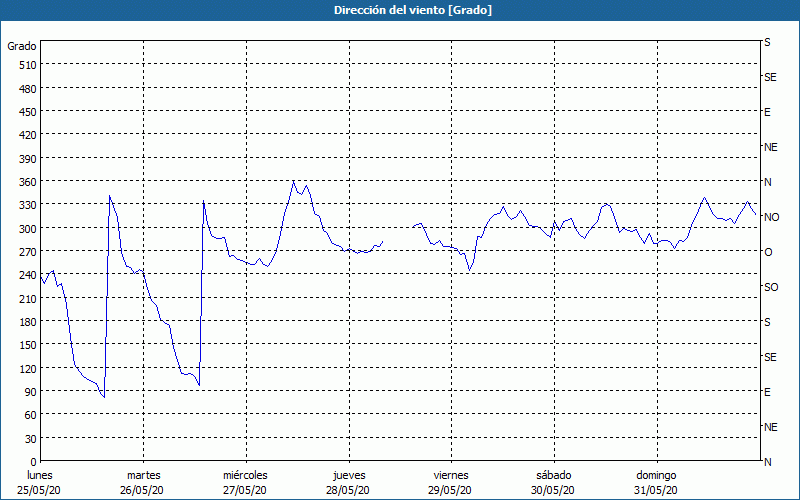Select the date 27/05/20

click(x=245, y=490)
